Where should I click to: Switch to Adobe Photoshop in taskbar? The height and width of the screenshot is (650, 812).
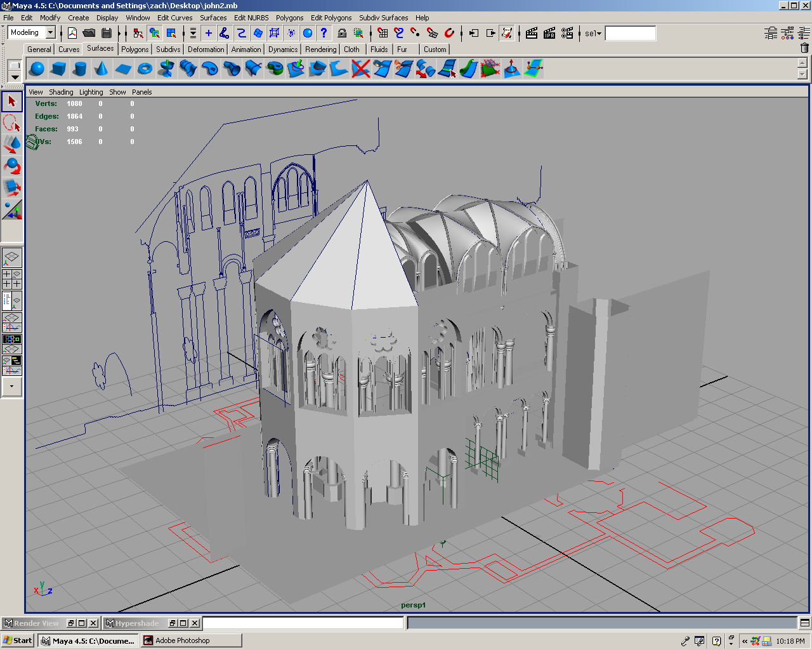point(191,640)
